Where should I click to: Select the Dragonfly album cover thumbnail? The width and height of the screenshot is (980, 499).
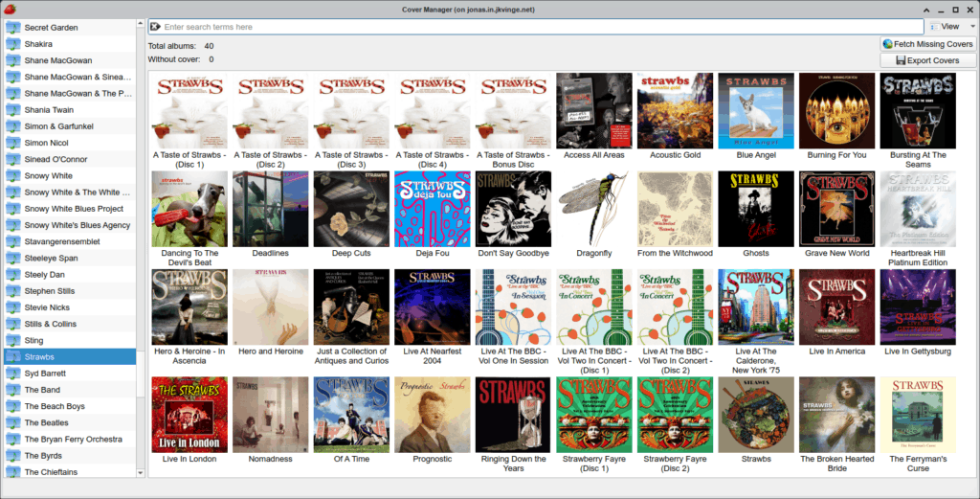click(594, 209)
